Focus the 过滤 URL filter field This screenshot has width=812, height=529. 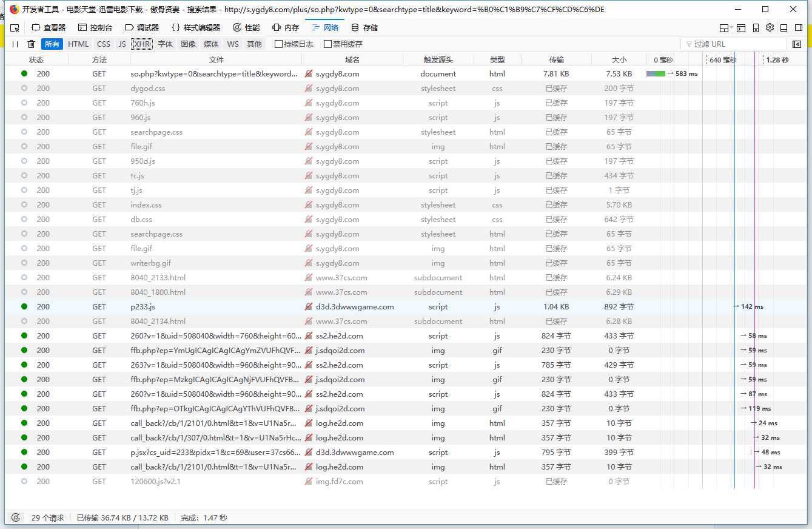[734, 44]
